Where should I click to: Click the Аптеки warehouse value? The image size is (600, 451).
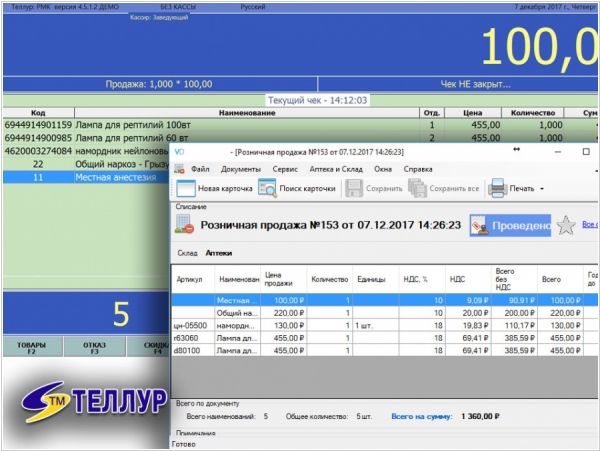218,253
